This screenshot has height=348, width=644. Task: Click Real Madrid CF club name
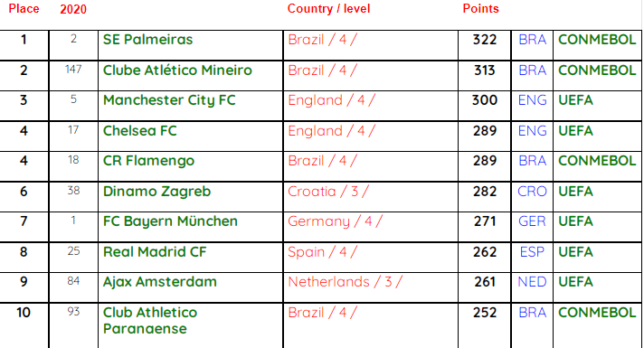pyautogui.click(x=155, y=251)
